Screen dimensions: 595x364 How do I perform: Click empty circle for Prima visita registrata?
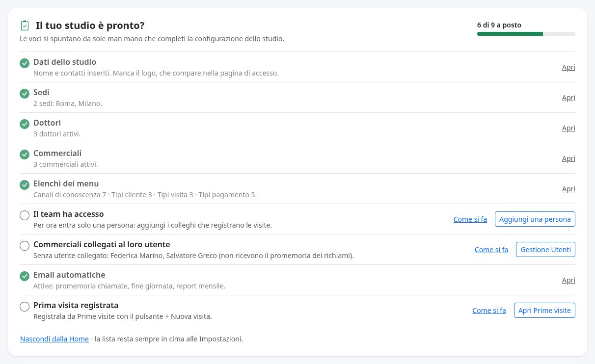(25, 307)
